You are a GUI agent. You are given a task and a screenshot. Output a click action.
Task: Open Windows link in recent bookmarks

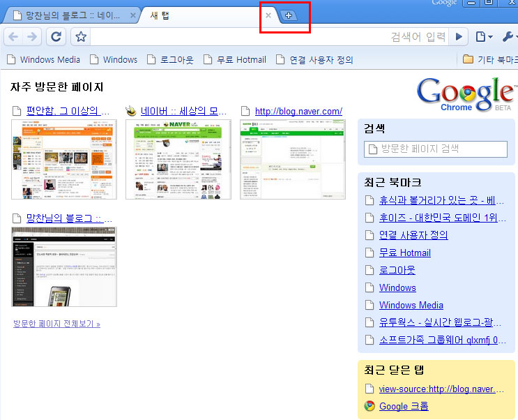(x=397, y=287)
